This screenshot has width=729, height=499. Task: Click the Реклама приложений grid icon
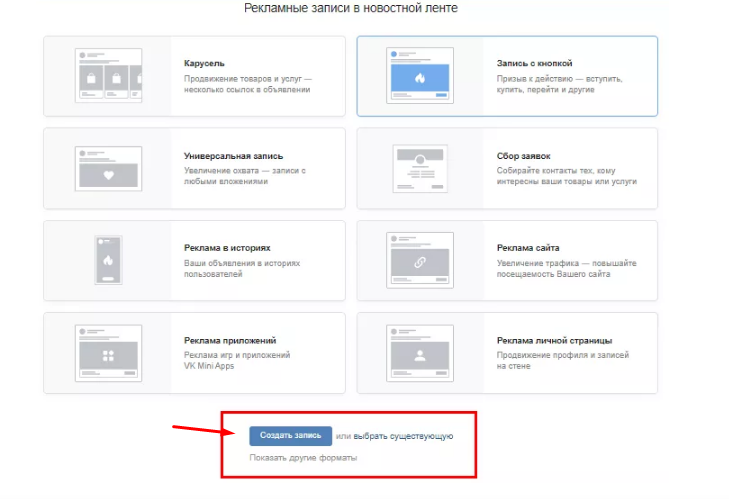[108, 352]
